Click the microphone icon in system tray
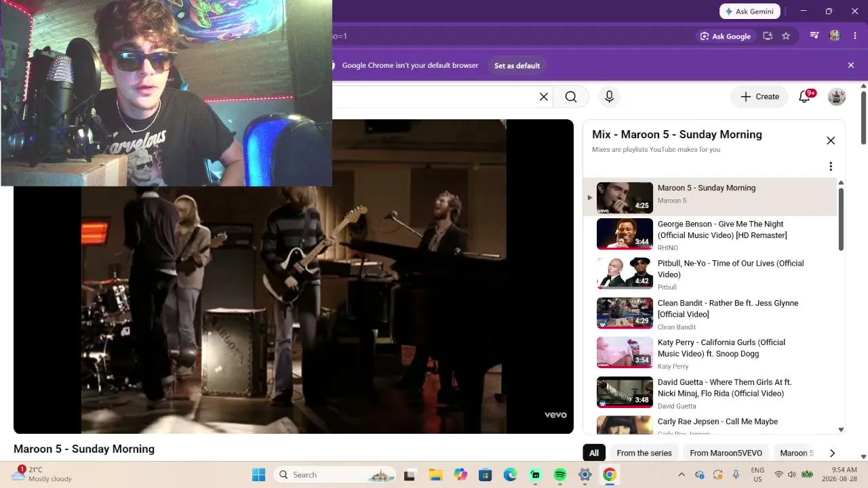The image size is (868, 488). [x=736, y=474]
